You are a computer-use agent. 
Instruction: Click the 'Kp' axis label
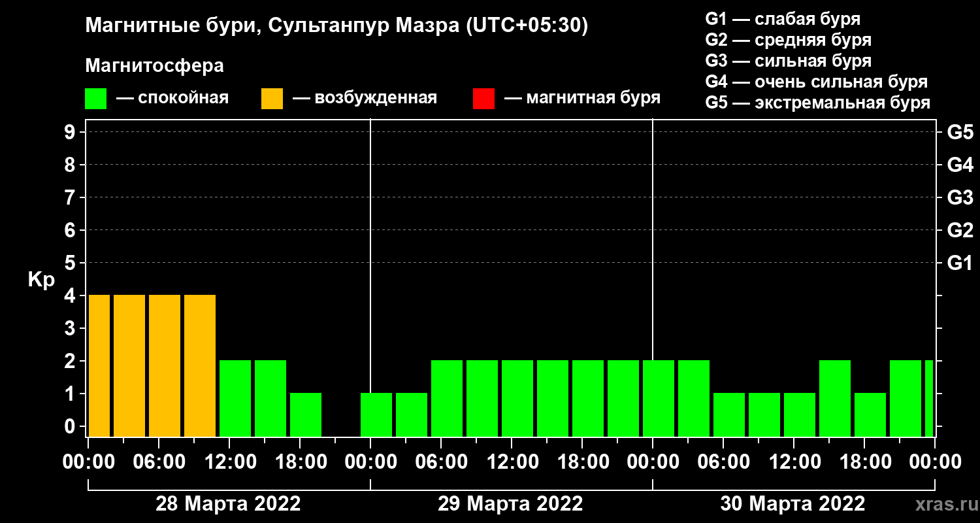coord(41,280)
